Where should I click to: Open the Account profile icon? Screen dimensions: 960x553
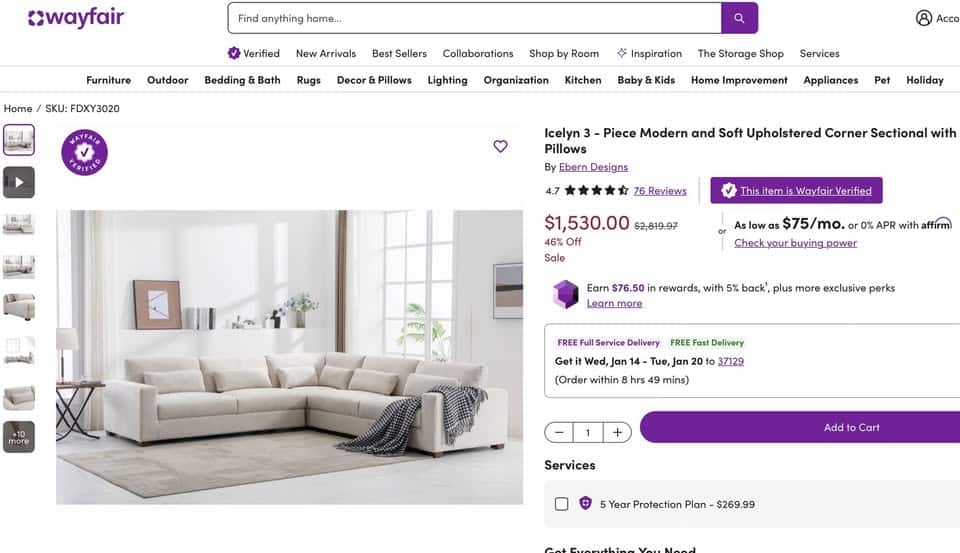coord(923,18)
